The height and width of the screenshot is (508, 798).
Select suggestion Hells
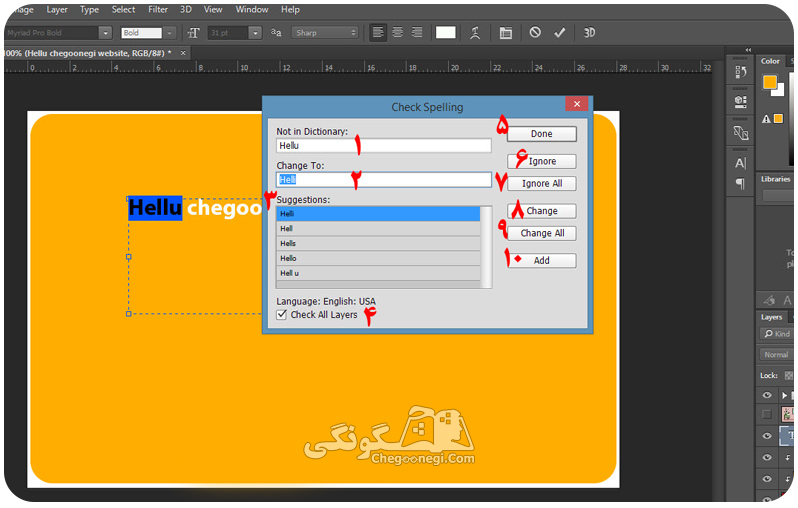pyautogui.click(x=378, y=243)
